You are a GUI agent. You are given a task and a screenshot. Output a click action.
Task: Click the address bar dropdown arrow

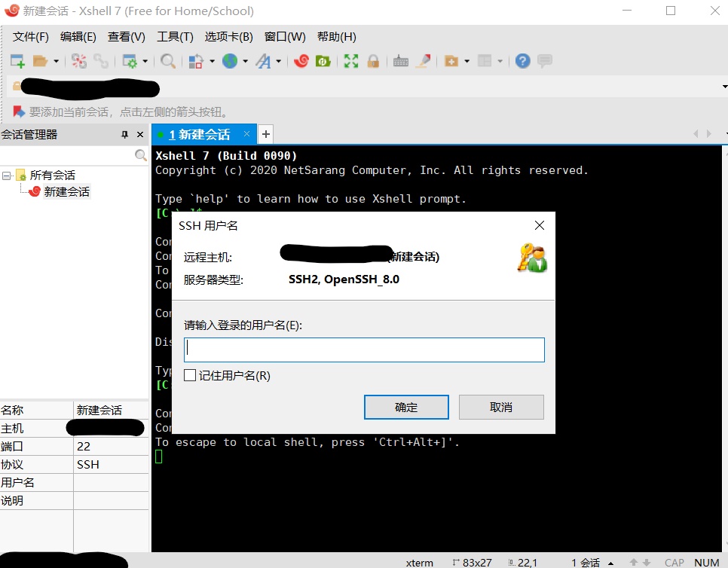coord(724,87)
